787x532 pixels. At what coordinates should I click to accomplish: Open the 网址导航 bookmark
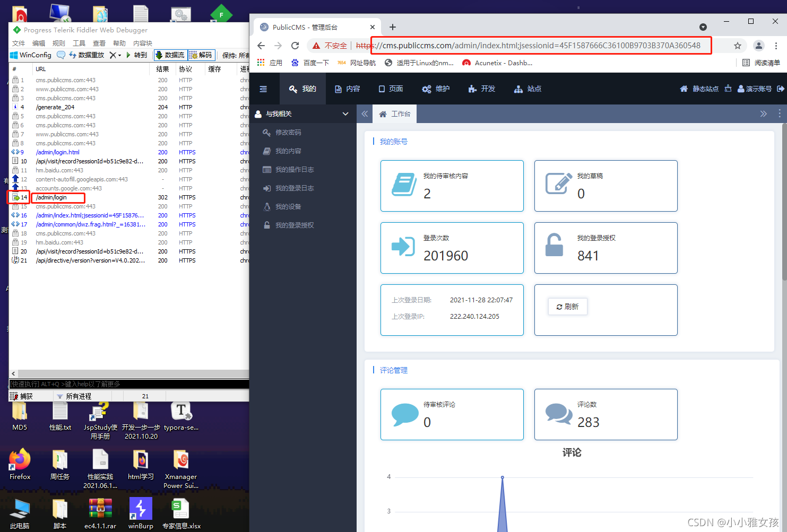[x=357, y=63]
